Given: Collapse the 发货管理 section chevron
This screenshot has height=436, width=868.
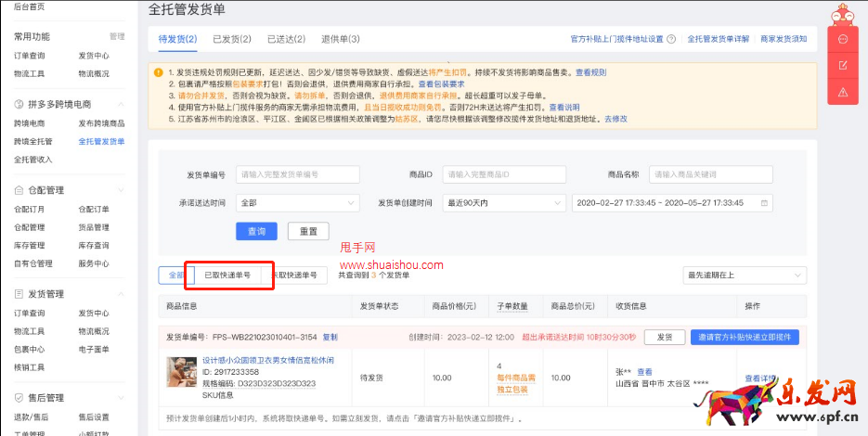Looking at the screenshot, I should (x=122, y=294).
